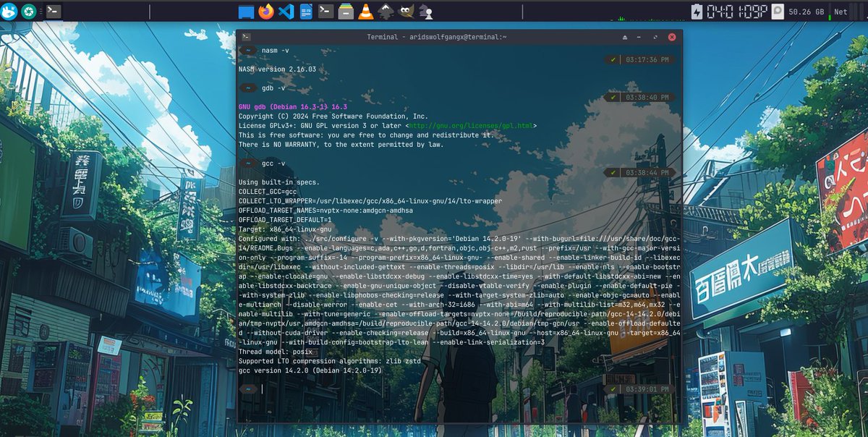Viewport: 868px width, 437px height.
Task: Launch Inkscape from the panel
Action: (x=386, y=11)
